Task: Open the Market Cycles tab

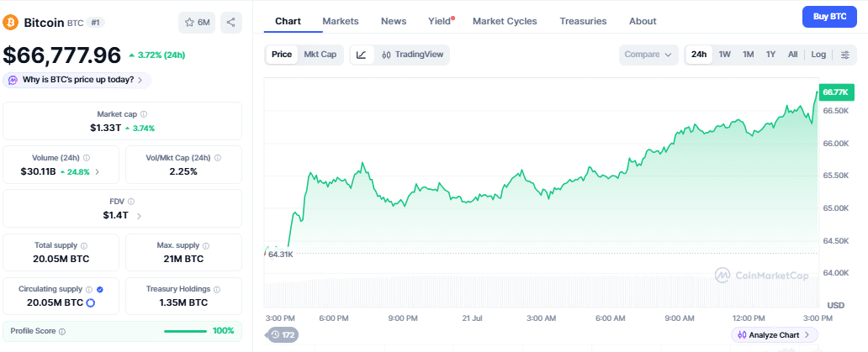Action: [x=505, y=21]
